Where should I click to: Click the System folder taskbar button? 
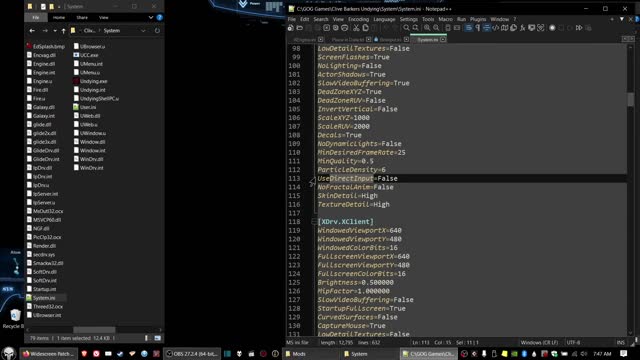pos(359,354)
